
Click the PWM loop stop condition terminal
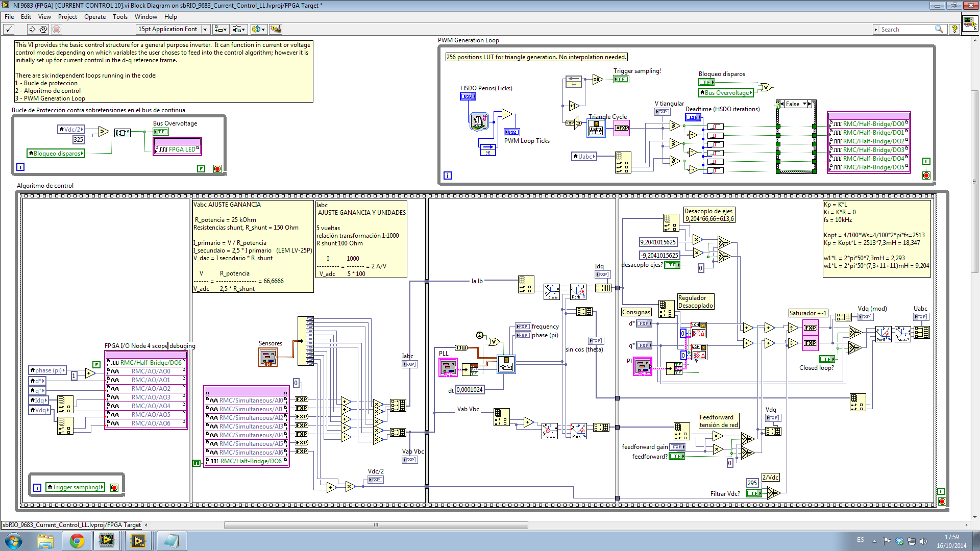click(x=926, y=176)
